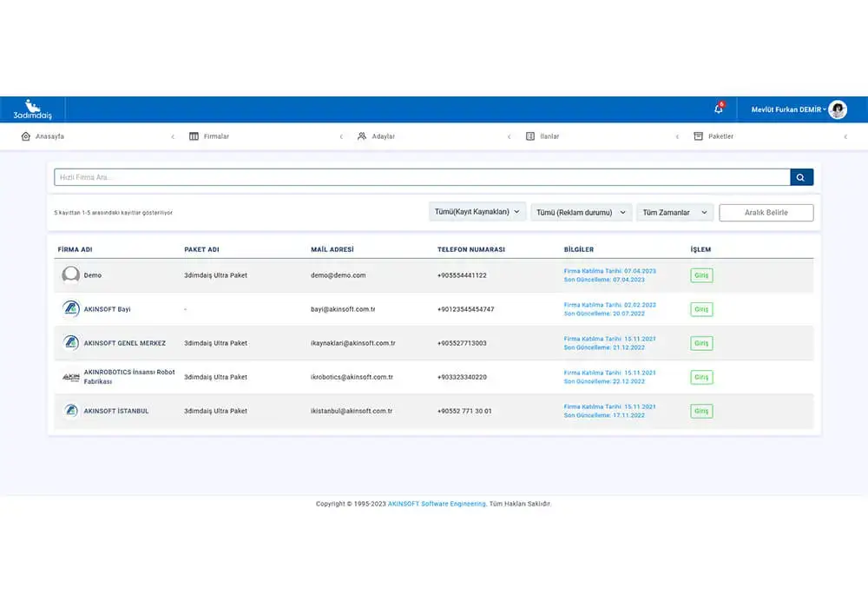
Task: Click the AKINSOFT İSTANBUL logo
Action: click(71, 411)
